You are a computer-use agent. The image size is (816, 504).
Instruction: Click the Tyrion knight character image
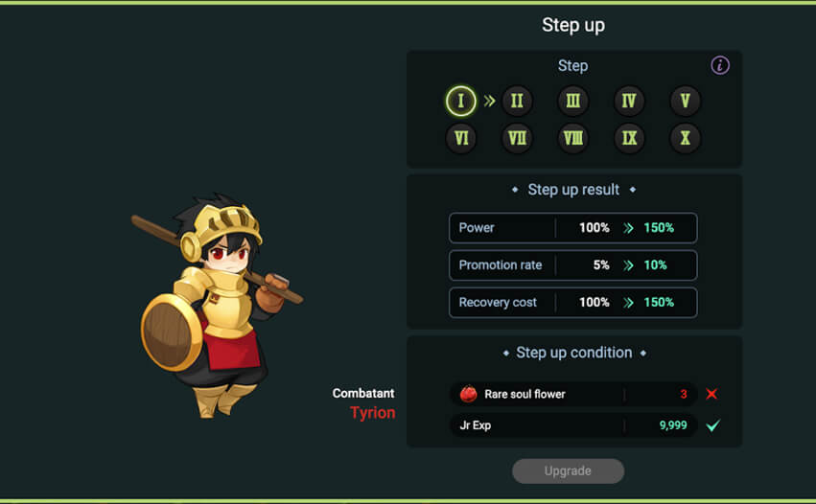[x=217, y=306]
